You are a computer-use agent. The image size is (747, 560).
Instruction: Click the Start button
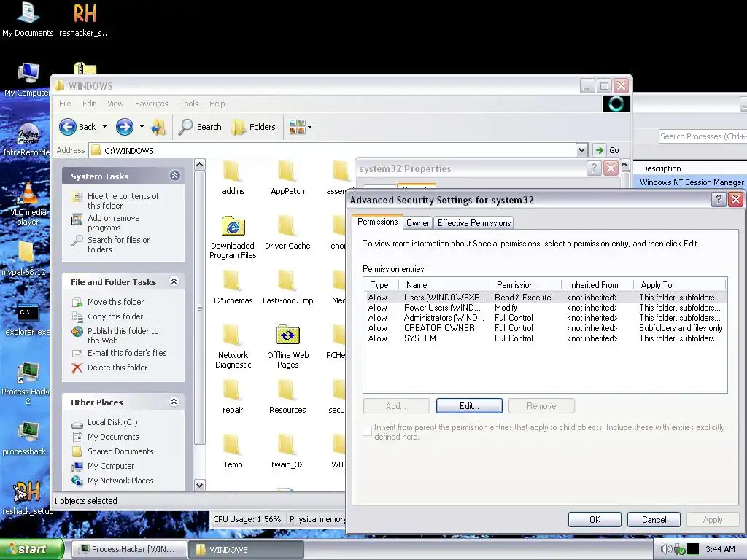click(x=31, y=550)
